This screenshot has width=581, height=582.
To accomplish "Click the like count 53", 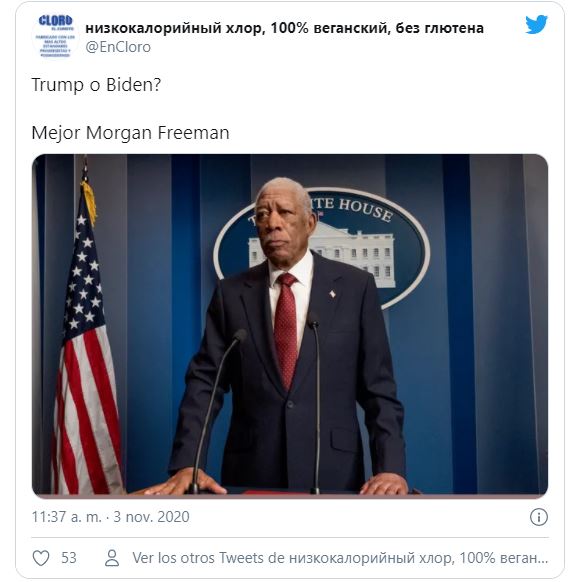I will (x=69, y=558).
